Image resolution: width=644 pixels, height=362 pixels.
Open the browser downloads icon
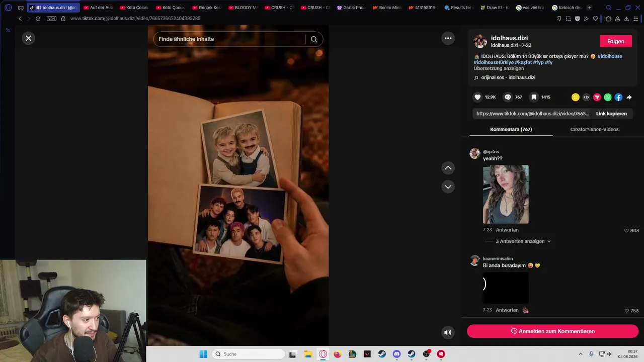[x=627, y=19]
